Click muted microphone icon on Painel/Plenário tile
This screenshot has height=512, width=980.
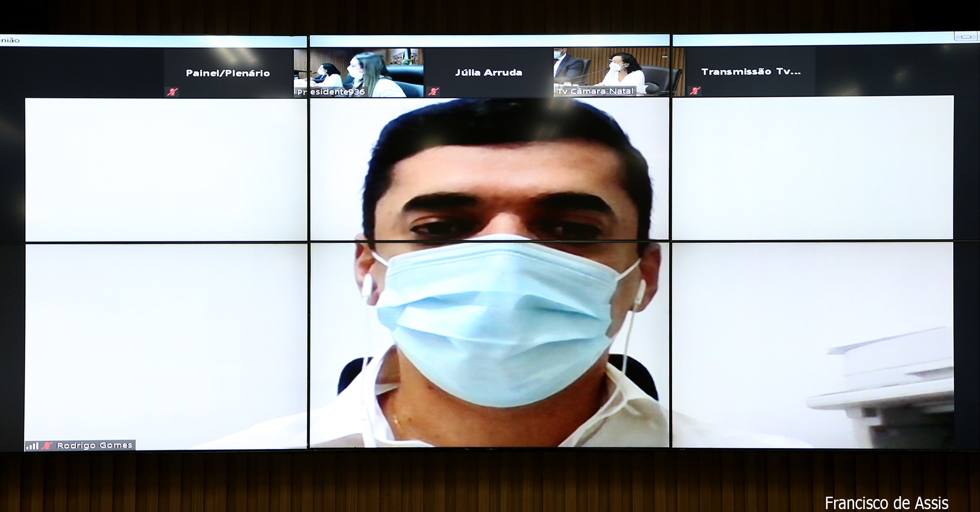(x=172, y=92)
